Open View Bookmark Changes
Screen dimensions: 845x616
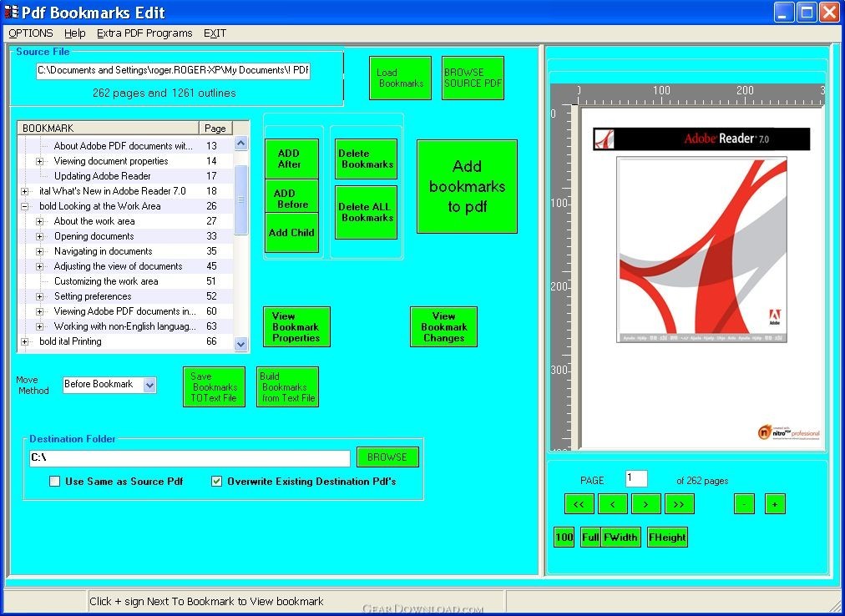tap(443, 327)
